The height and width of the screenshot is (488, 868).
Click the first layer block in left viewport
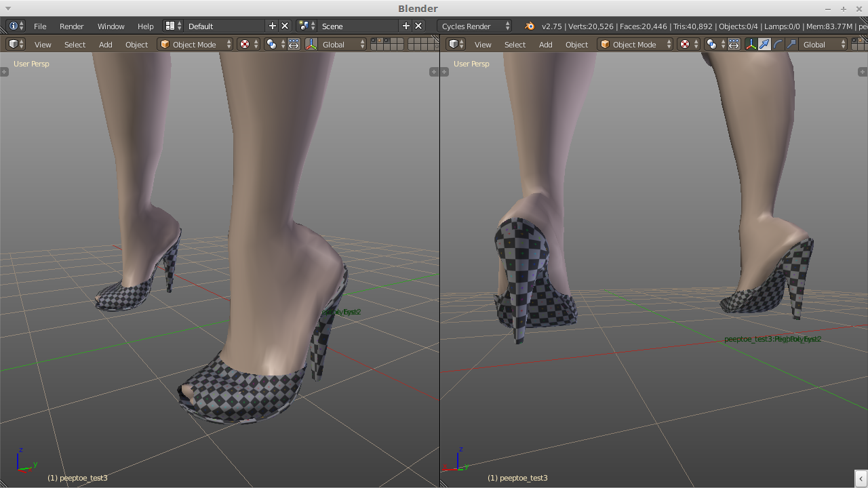[388, 44]
